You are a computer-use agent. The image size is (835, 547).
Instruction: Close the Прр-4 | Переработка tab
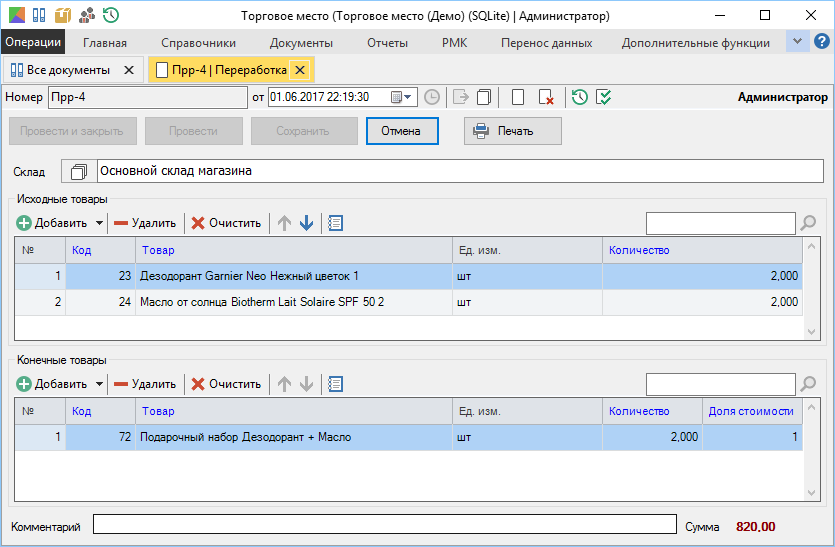point(300,70)
